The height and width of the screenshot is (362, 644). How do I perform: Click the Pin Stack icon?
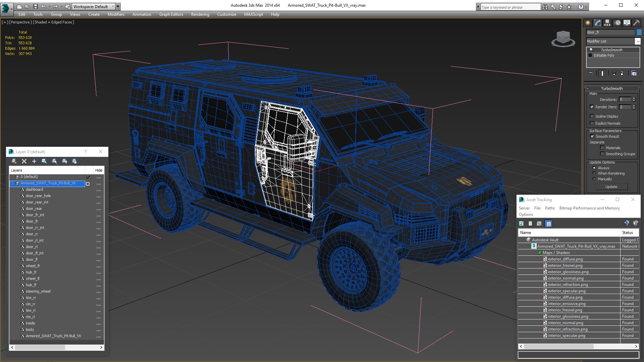coord(591,73)
